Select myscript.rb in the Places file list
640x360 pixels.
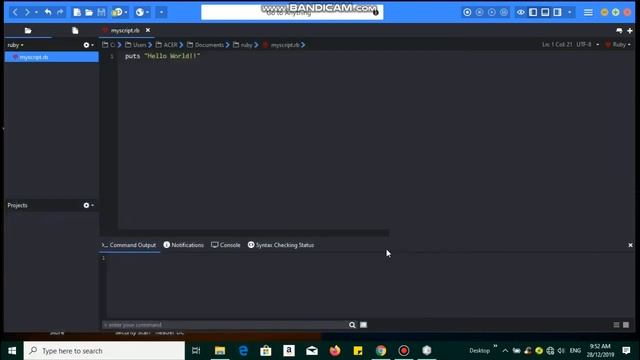pos(51,57)
